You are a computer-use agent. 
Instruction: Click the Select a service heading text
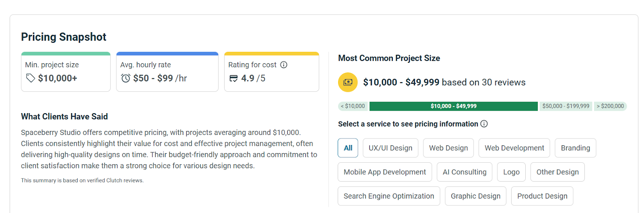tap(408, 124)
